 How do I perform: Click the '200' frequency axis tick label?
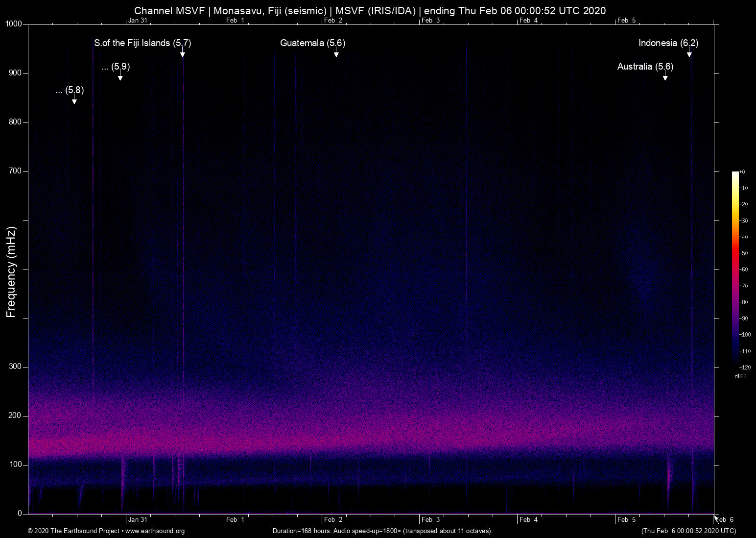coord(16,416)
